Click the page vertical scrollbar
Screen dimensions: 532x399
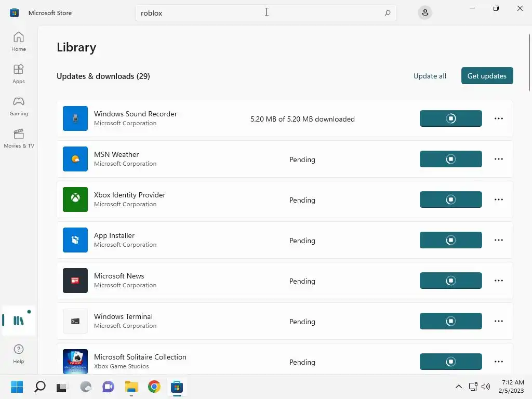[529, 62]
